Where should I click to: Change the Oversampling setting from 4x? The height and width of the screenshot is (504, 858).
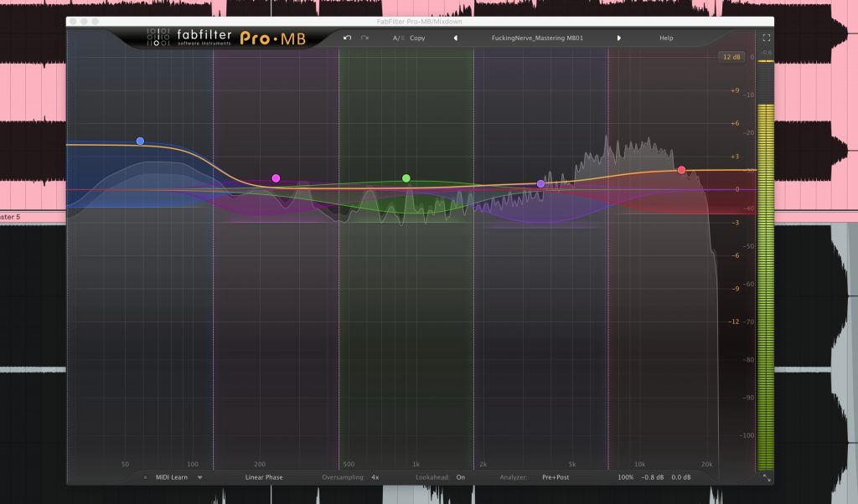click(375, 476)
